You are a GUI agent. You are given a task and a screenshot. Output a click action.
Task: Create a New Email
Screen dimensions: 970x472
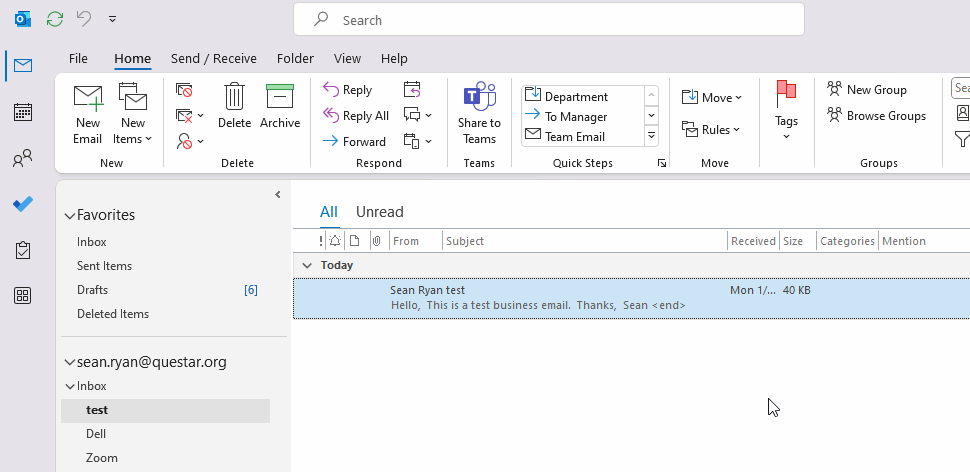click(x=88, y=115)
